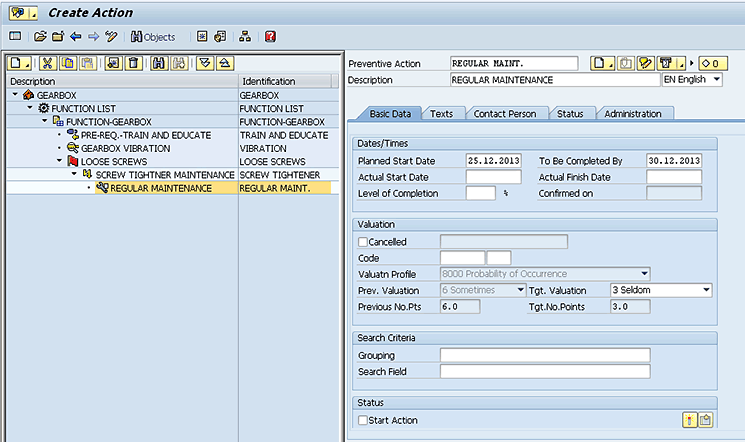
Task: Open the Tgt. Valuation dropdown
Action: [x=706, y=290]
